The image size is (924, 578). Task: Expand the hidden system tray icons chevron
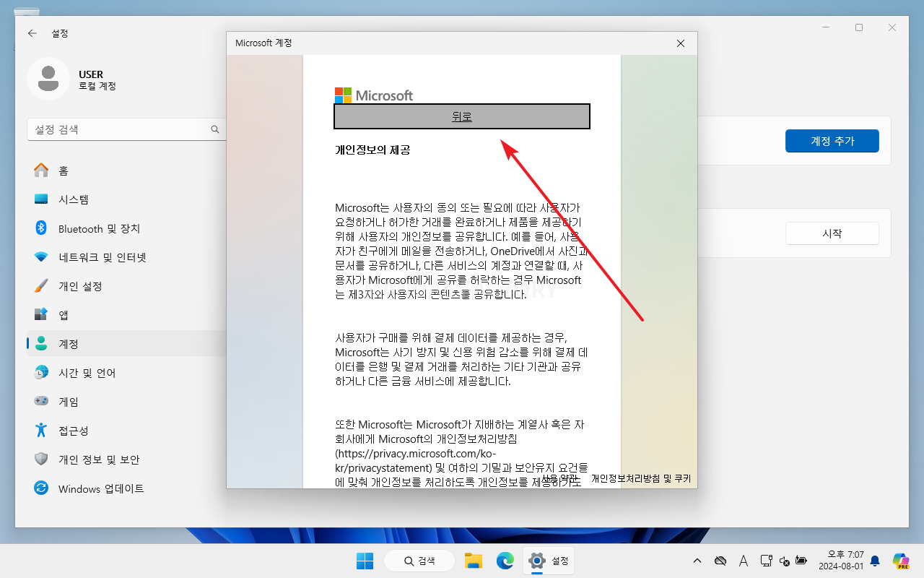click(697, 561)
